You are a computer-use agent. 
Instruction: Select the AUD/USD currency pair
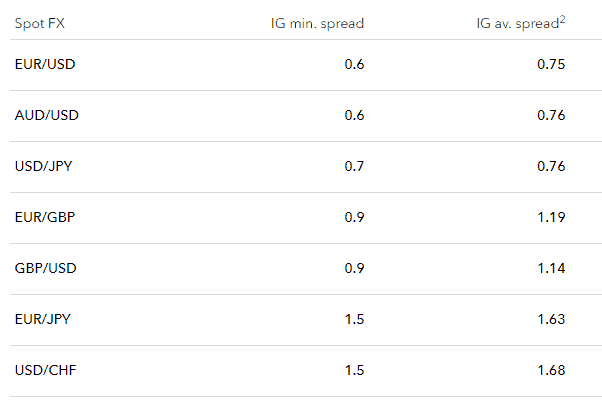(47, 115)
